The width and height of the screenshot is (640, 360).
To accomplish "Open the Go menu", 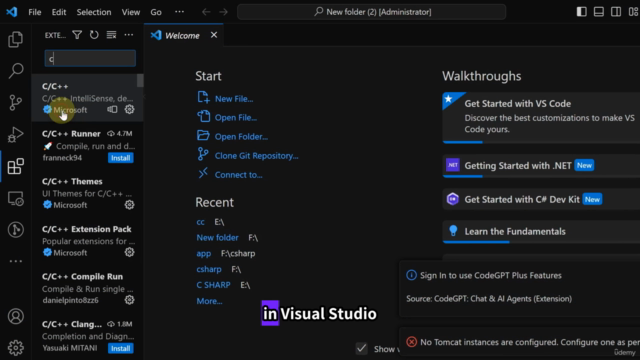I will 156,12.
